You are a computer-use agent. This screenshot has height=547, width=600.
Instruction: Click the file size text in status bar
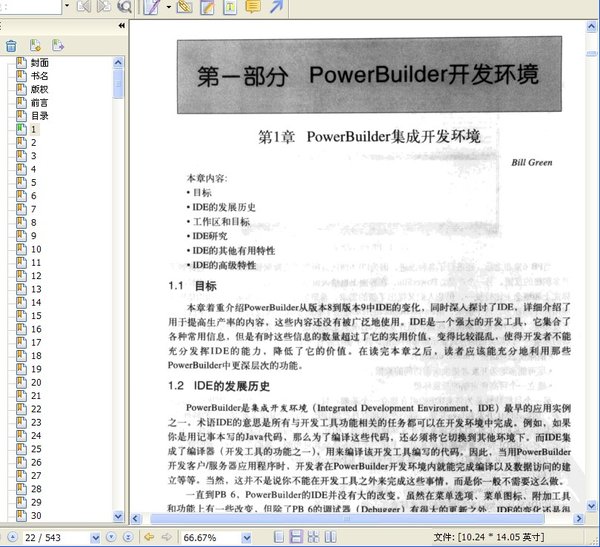[489, 537]
